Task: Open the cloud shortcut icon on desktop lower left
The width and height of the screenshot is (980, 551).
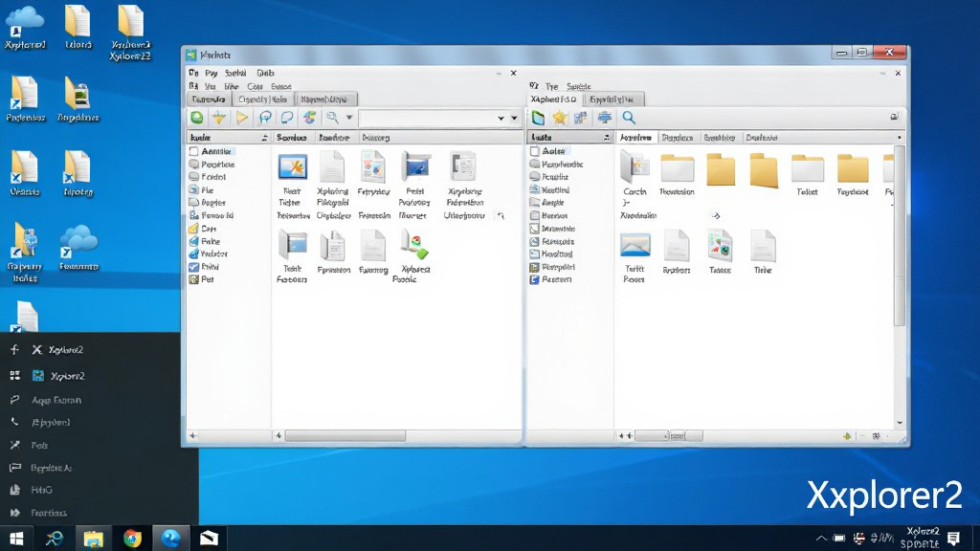Action: pyautogui.click(x=78, y=242)
